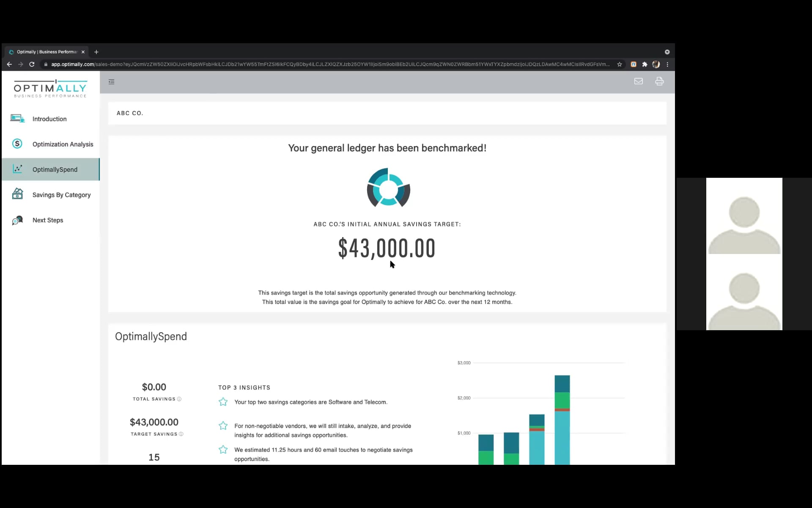Click the OptimallySpend chart icon
The width and height of the screenshot is (812, 508).
[17, 169]
